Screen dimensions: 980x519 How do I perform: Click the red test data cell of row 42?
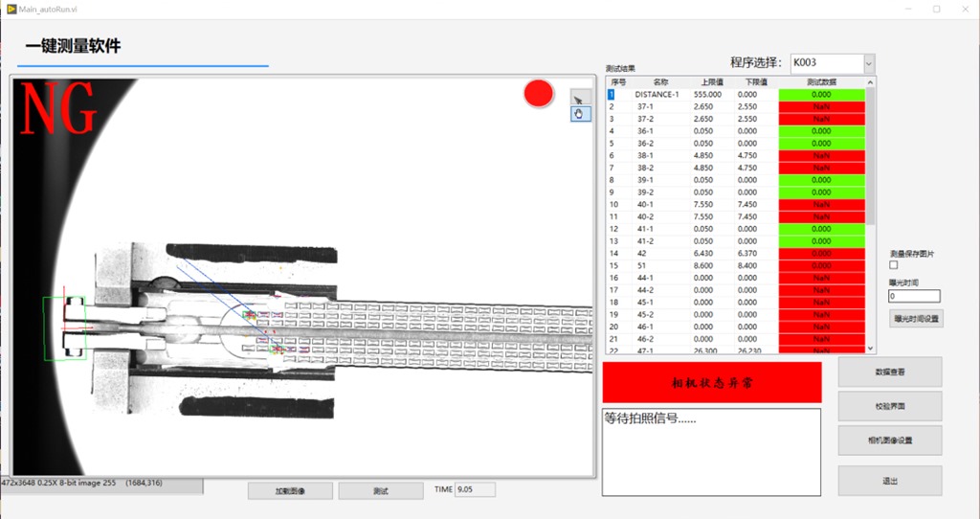pos(821,253)
